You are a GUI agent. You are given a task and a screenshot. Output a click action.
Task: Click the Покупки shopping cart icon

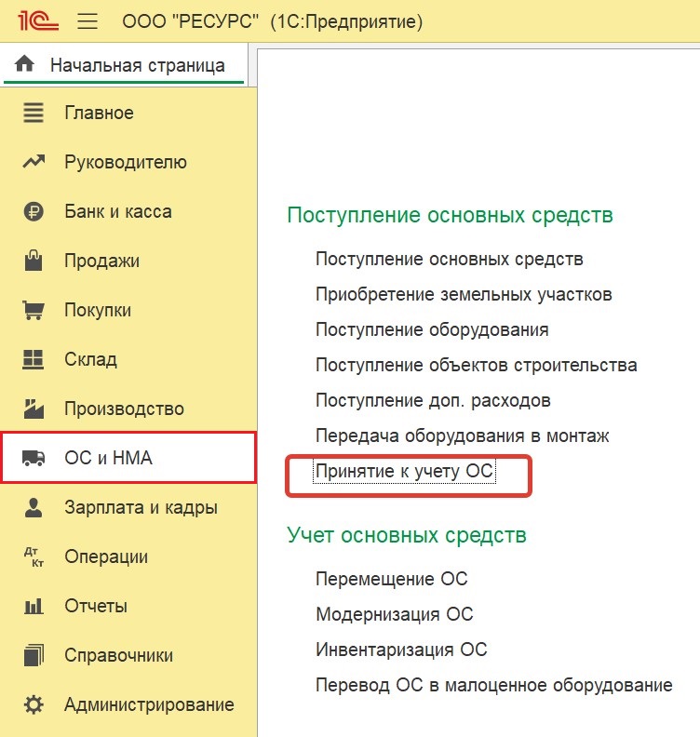point(34,310)
